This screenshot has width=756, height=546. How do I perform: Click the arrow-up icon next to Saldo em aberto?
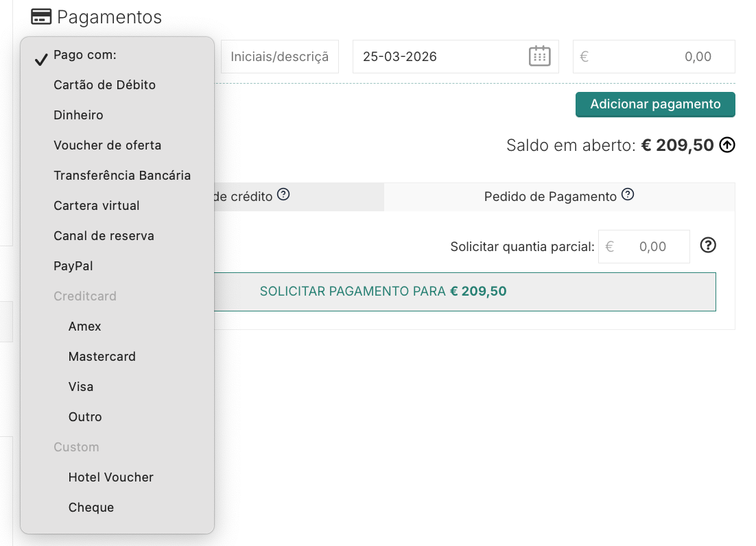[727, 145]
